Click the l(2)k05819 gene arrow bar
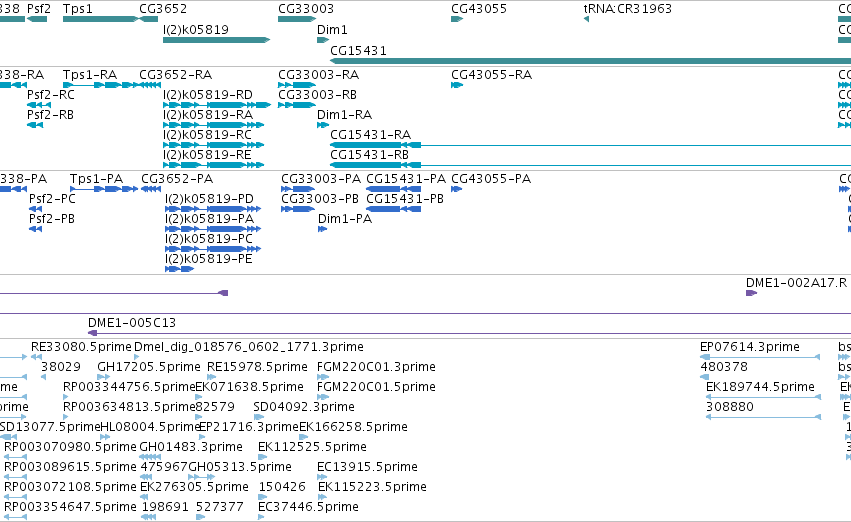Image resolution: width=851 pixels, height=522 pixels. tap(217, 40)
